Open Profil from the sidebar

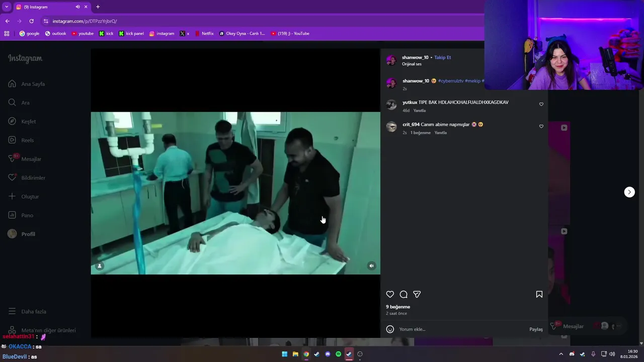tap(22, 234)
